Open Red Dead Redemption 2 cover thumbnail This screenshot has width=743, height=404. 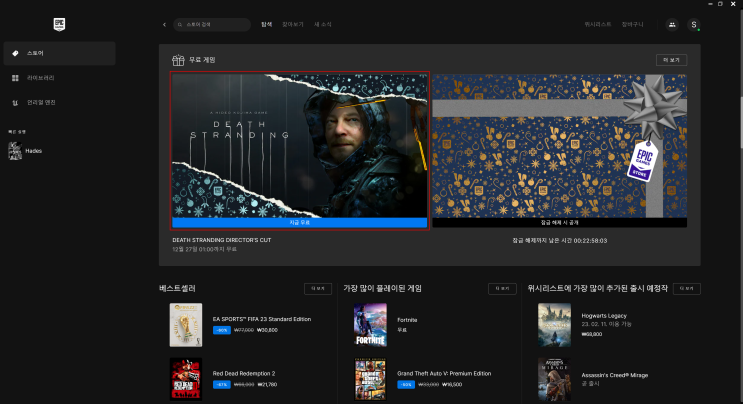click(x=186, y=379)
